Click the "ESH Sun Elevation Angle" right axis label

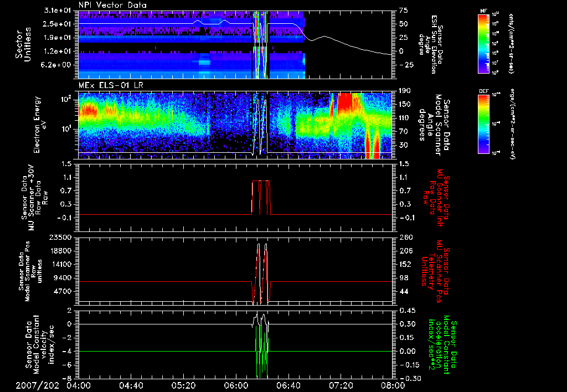[431, 44]
